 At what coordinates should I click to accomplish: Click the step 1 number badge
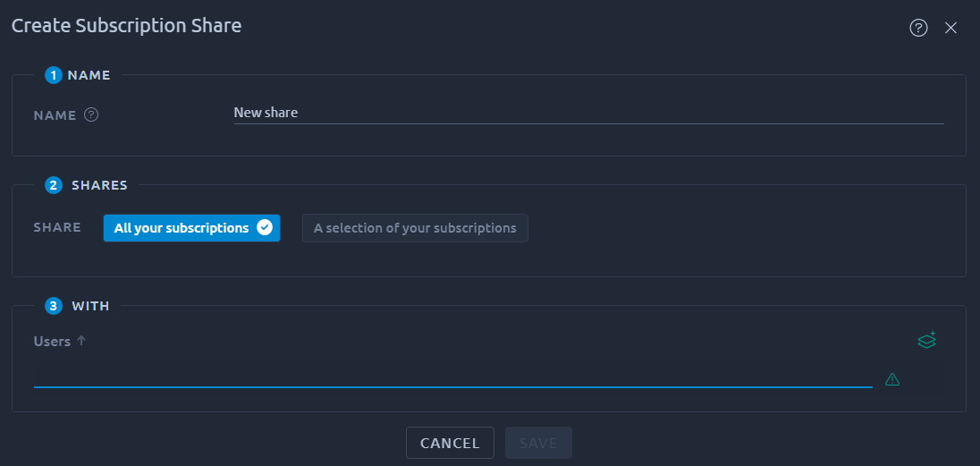pos(54,75)
